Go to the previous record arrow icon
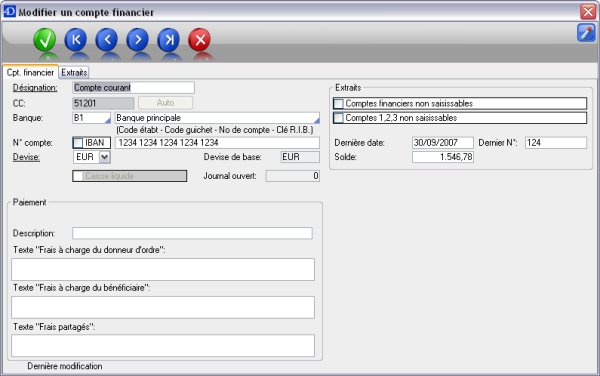 point(106,40)
